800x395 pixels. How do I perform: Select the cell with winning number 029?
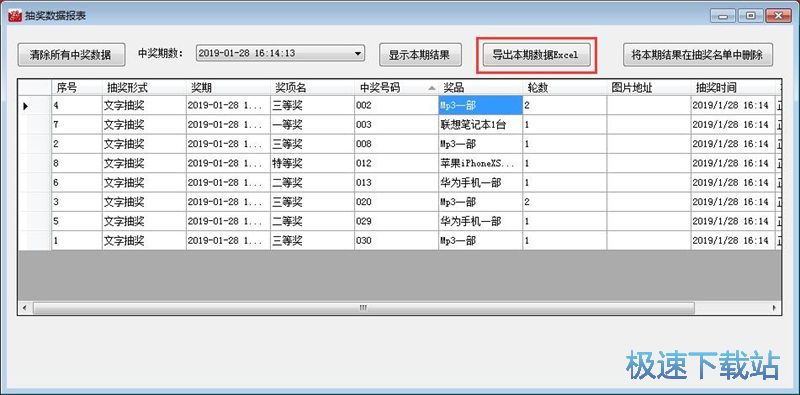(396, 221)
